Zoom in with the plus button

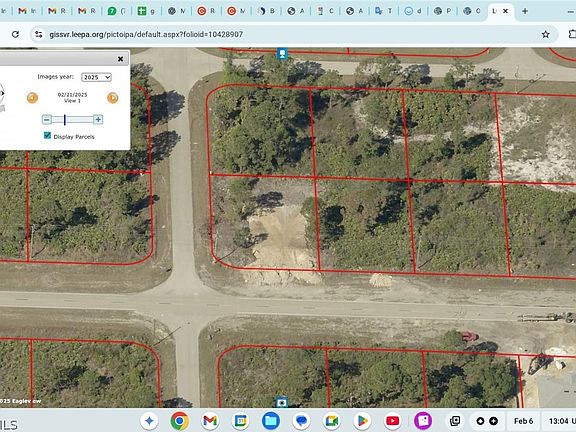[98, 119]
